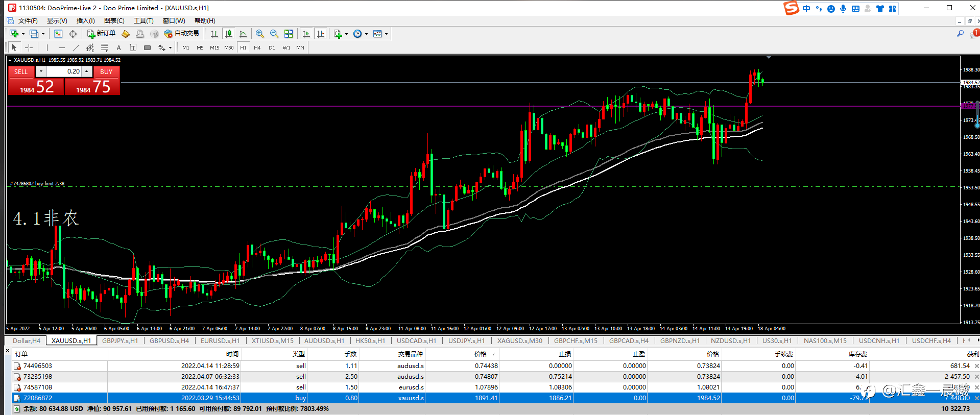Screen dimensions: 980x415
Task: Tile chart windows with grid icon
Action: tap(289, 34)
